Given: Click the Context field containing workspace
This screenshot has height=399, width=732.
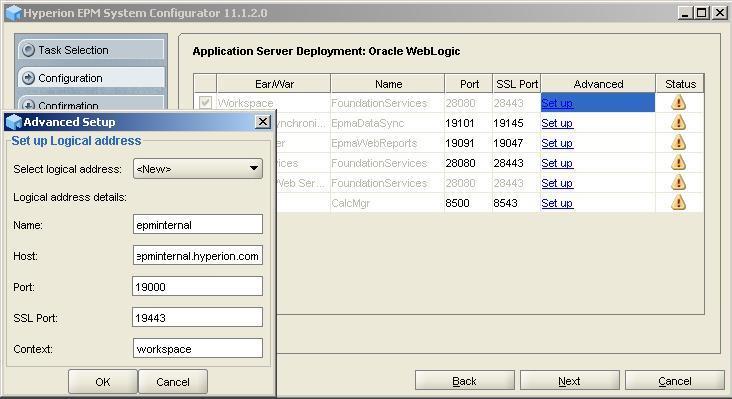Looking at the screenshot, I should [x=198, y=349].
